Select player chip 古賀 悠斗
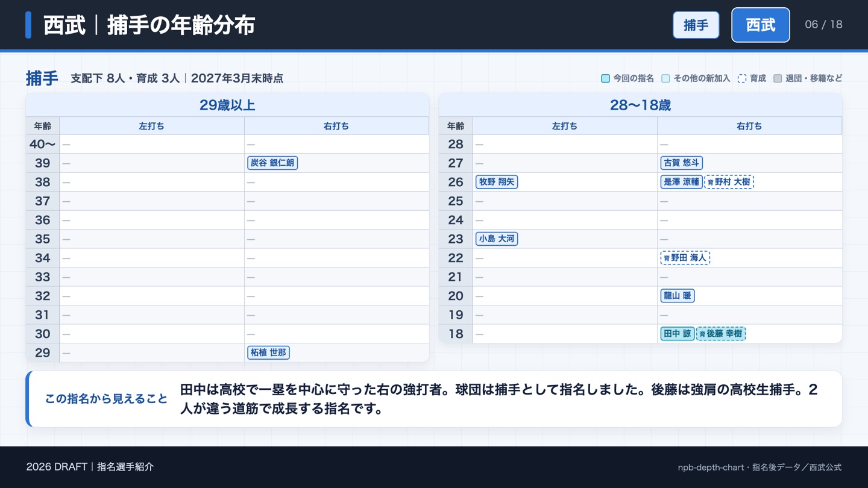Image resolution: width=868 pixels, height=488 pixels. 682,163
